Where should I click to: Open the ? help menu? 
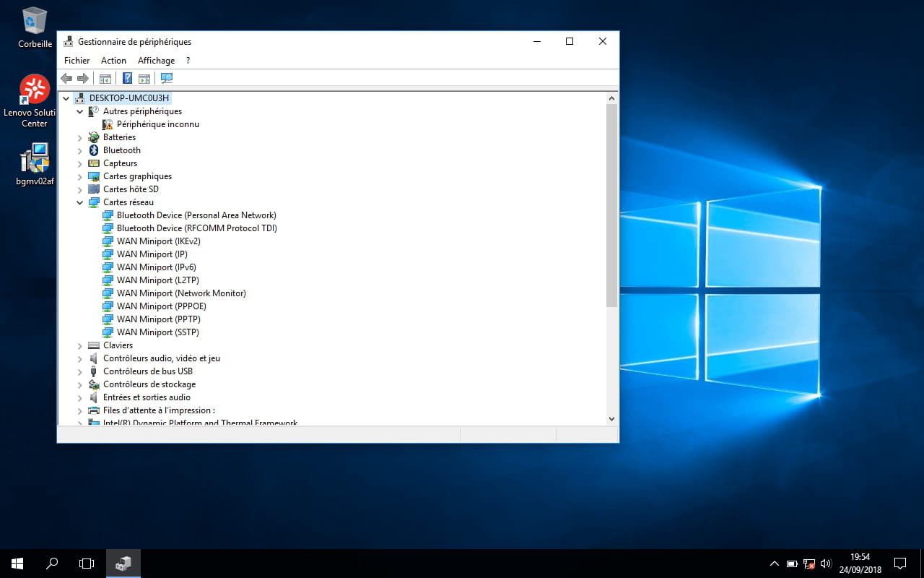click(188, 61)
